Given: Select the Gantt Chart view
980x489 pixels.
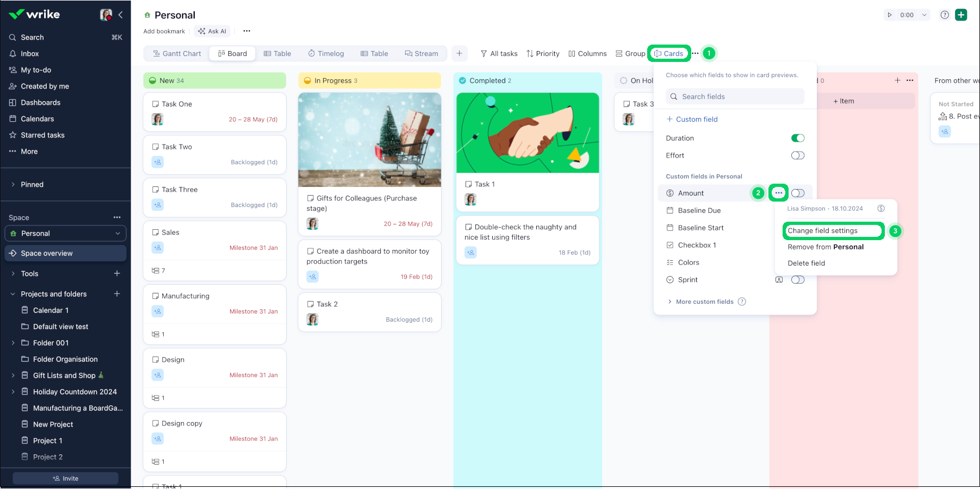Looking at the screenshot, I should point(176,53).
